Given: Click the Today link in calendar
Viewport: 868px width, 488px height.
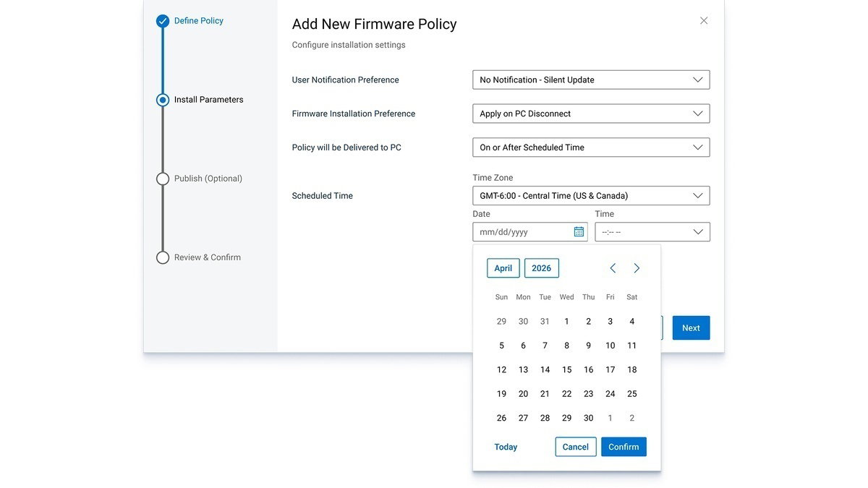Looking at the screenshot, I should coord(506,447).
